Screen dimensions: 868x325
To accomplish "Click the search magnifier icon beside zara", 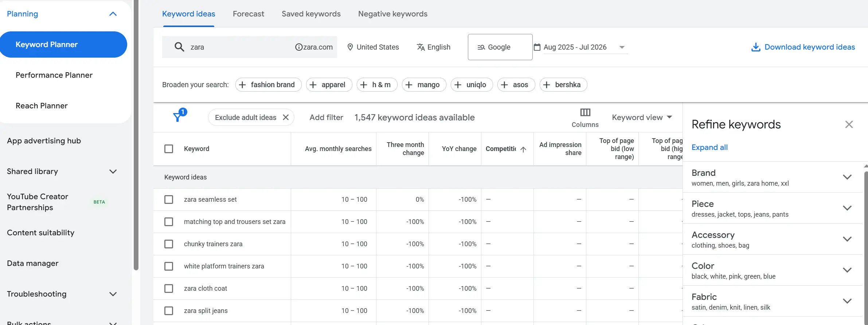I will tap(179, 47).
